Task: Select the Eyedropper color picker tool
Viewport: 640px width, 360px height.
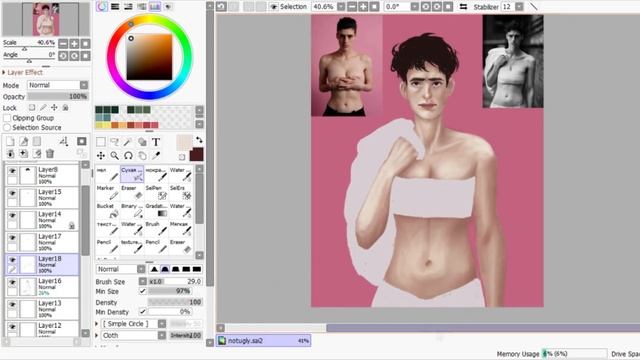Action: (156, 156)
